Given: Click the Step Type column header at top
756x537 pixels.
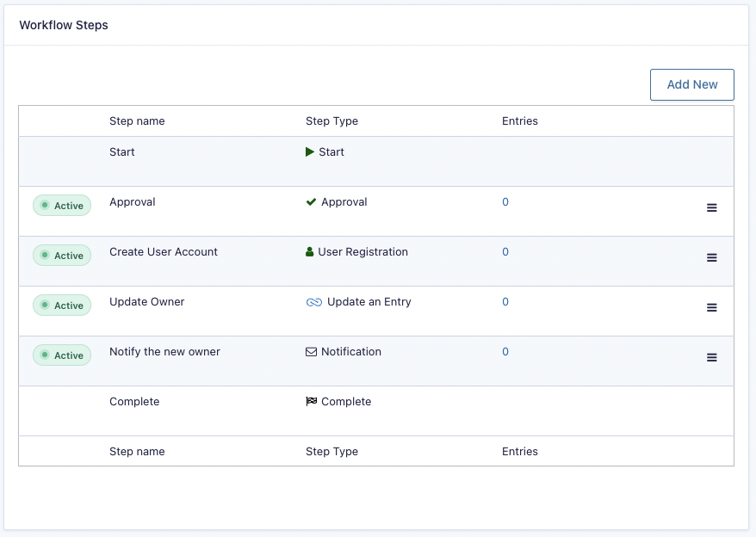Looking at the screenshot, I should click(x=332, y=121).
